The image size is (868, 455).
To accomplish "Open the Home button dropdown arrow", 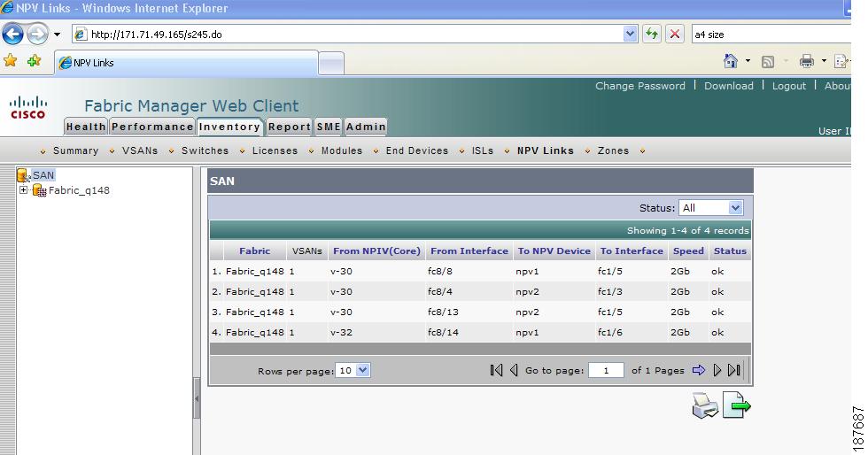I will point(748,61).
